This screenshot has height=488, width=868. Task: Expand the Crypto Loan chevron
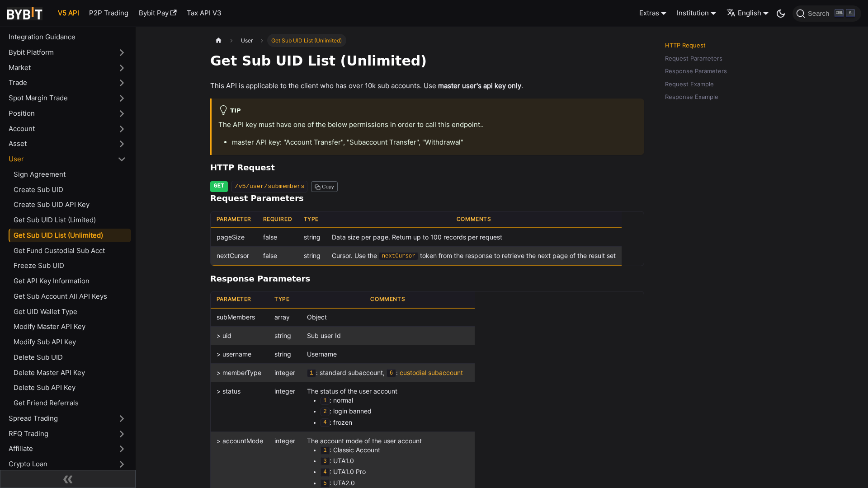122,464
